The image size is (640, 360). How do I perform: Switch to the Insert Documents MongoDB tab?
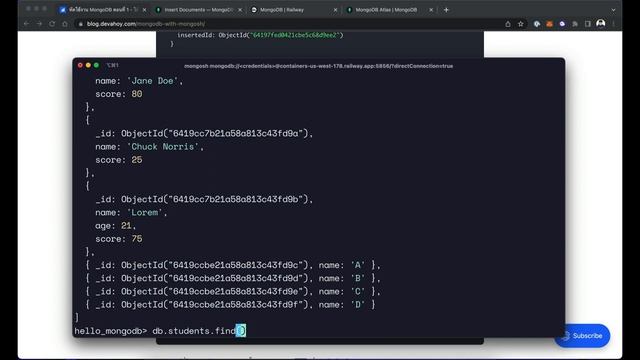pyautogui.click(x=199, y=10)
